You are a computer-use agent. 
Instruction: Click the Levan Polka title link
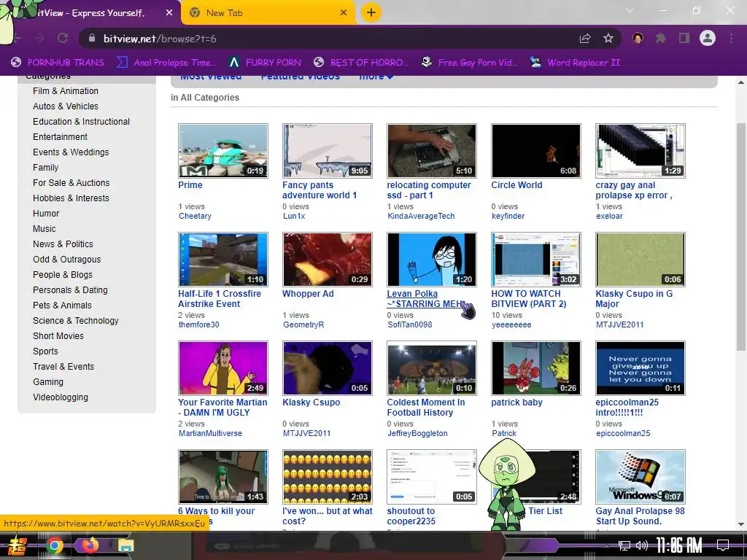[x=425, y=298]
